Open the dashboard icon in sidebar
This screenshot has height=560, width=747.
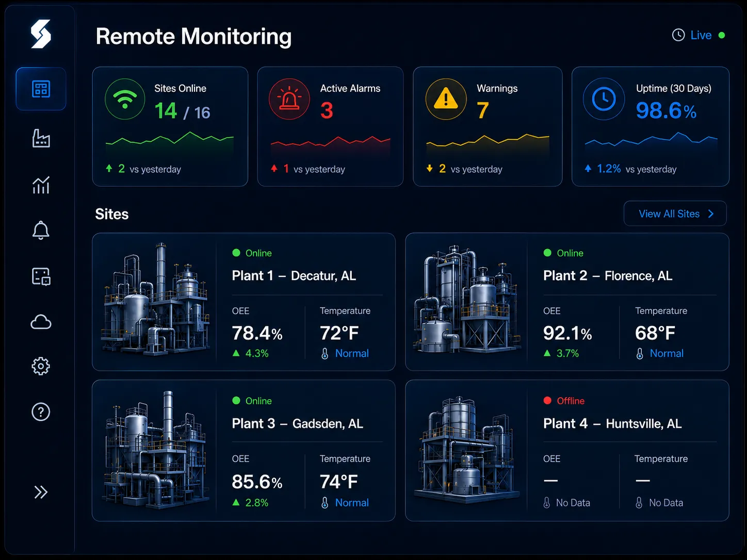pyautogui.click(x=41, y=89)
